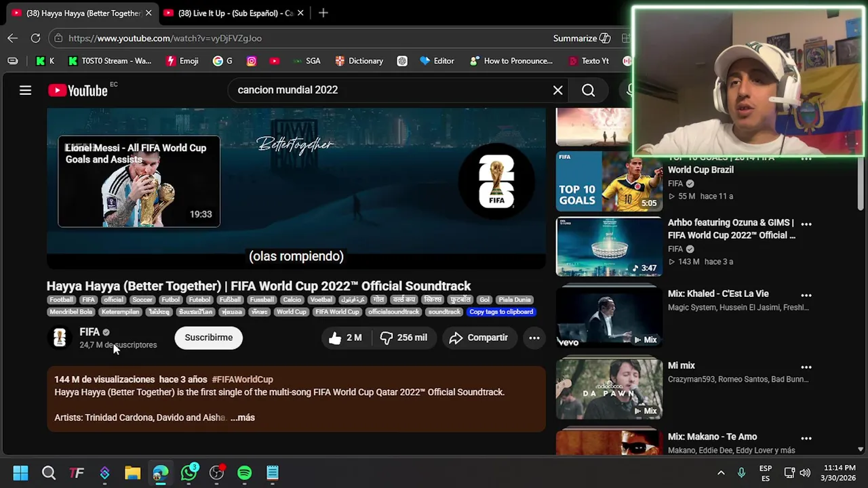Open the 'Mi mix' Da Pawn thumbnail
The height and width of the screenshot is (488, 868).
click(609, 390)
